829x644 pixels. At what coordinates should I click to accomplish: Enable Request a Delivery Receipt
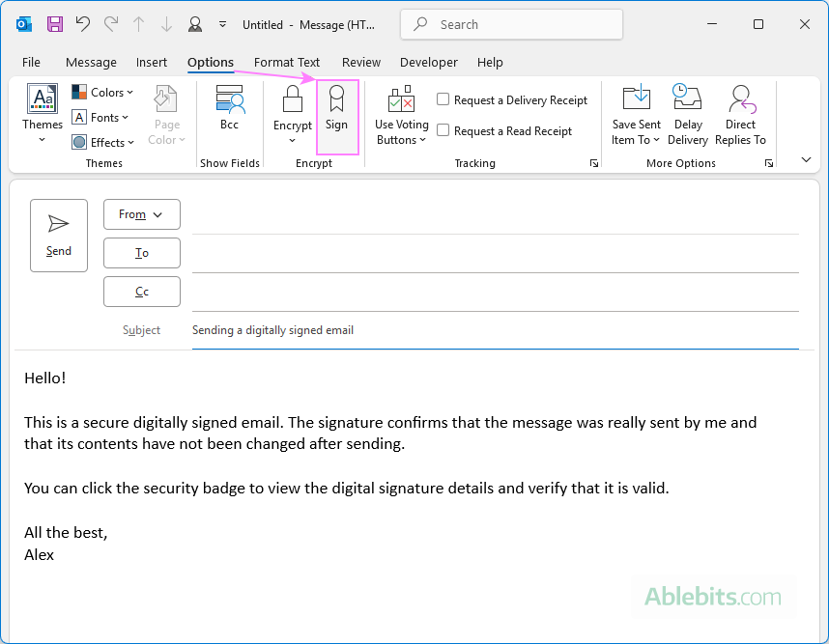coord(443,99)
